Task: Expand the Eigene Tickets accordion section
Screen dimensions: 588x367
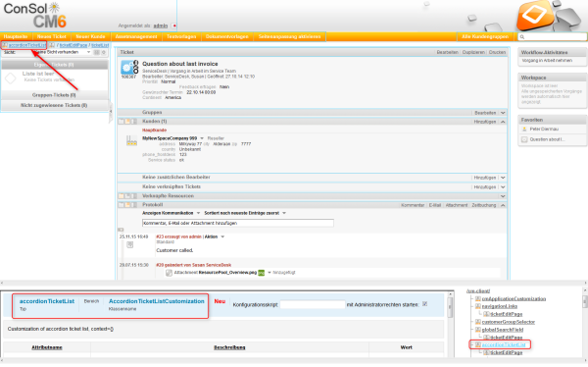Action: (x=54, y=65)
